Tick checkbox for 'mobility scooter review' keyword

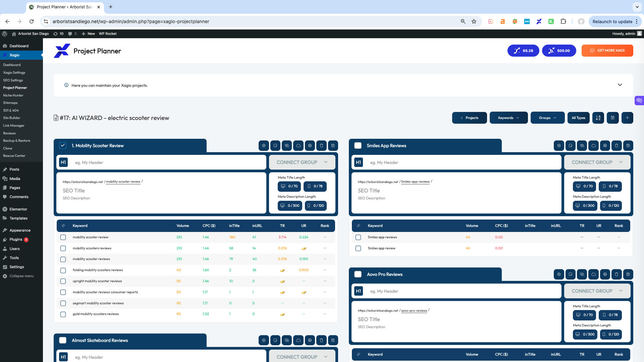[63, 237]
